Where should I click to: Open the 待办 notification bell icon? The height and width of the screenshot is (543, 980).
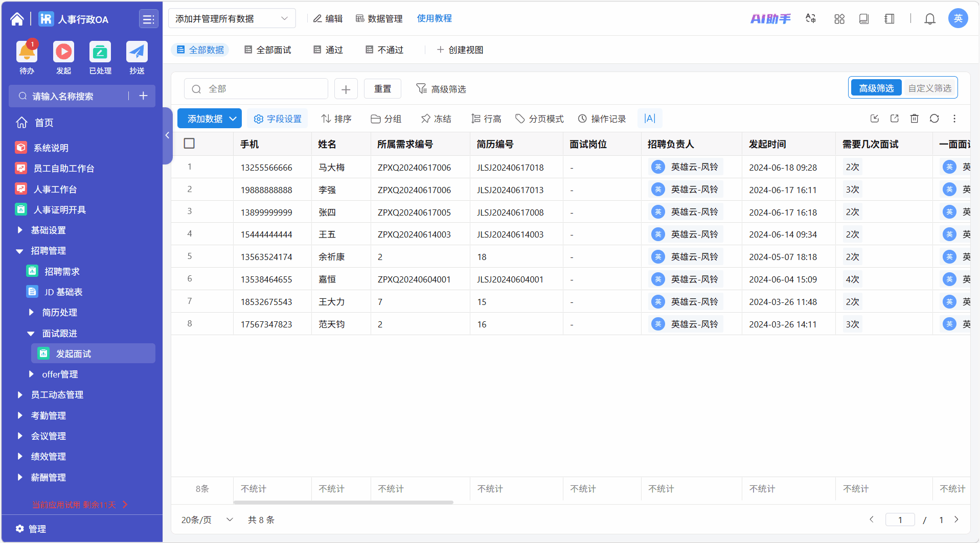(x=27, y=52)
